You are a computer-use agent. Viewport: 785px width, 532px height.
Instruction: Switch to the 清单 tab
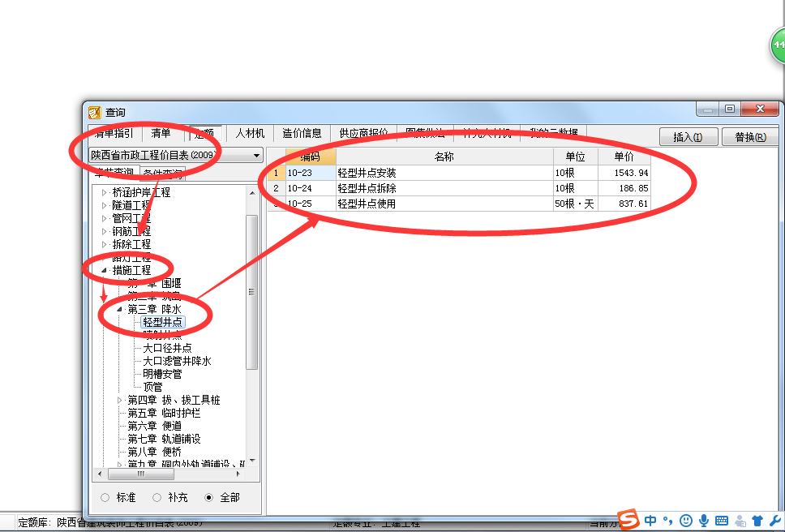point(161,133)
